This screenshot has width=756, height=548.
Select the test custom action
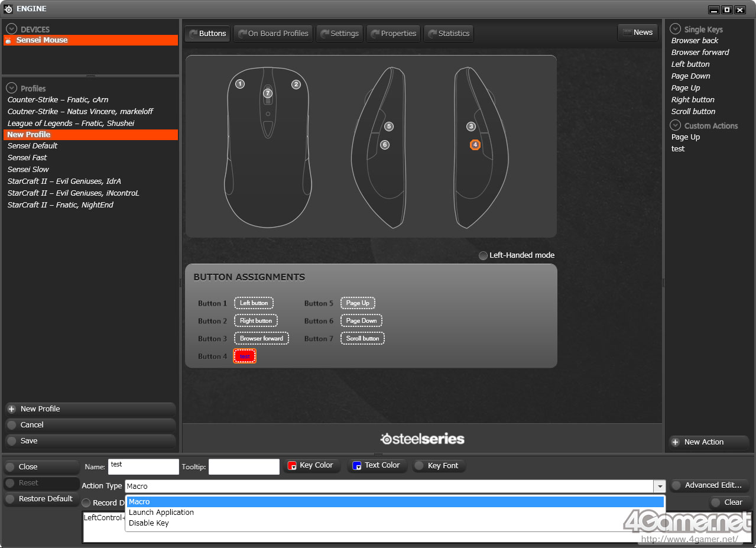tap(677, 149)
